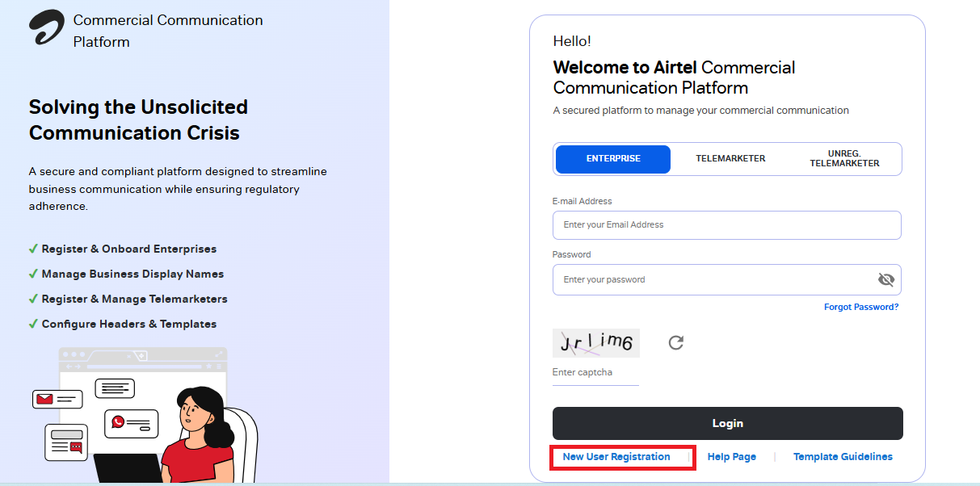Switch to the UNREG. TELEMARKETER tab

click(843, 158)
